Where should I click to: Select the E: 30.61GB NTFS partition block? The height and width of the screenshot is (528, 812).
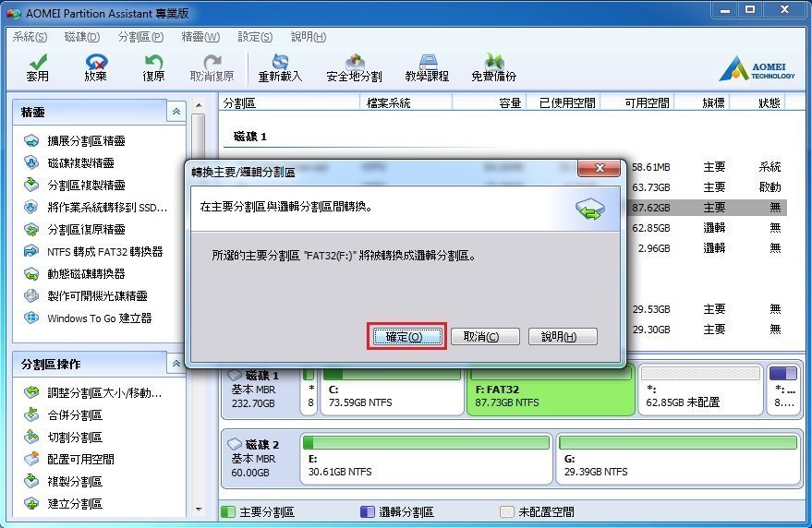coord(426,460)
